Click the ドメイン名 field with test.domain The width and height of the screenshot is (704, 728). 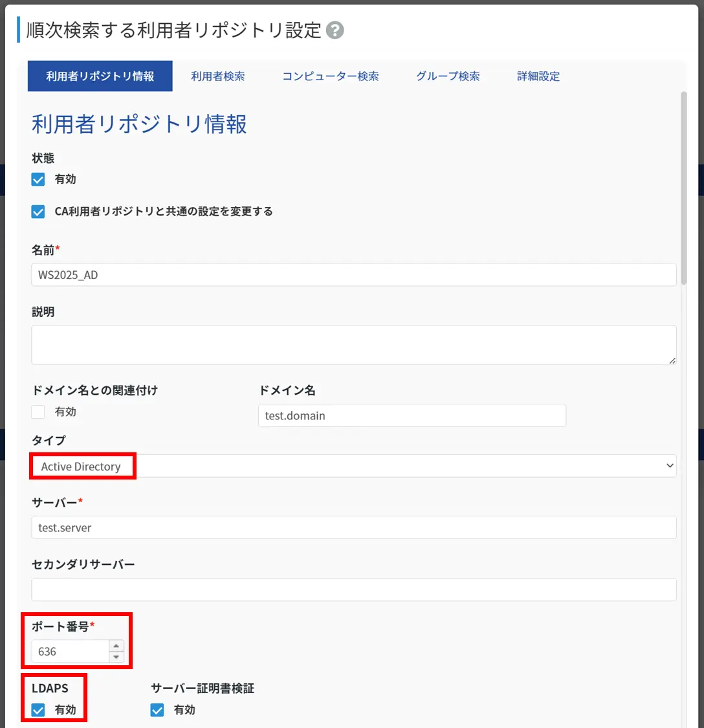pos(412,415)
